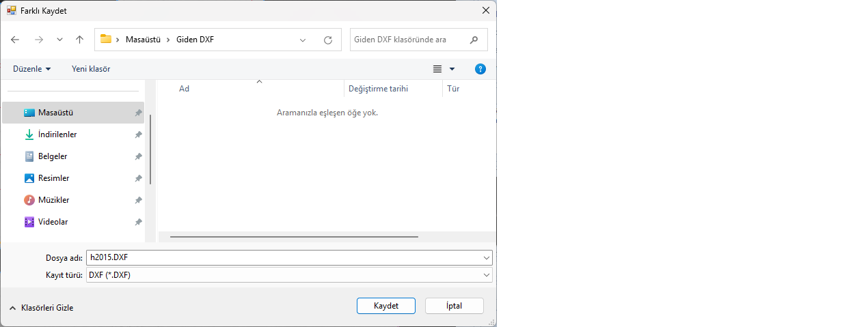The image size is (868, 327).
Task: Create a new folder with Yeni klasör
Action: pos(91,69)
